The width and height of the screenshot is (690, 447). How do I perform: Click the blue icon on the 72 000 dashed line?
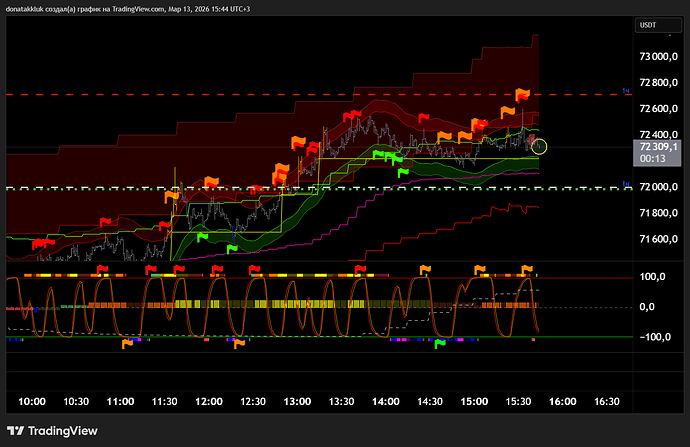point(626,186)
